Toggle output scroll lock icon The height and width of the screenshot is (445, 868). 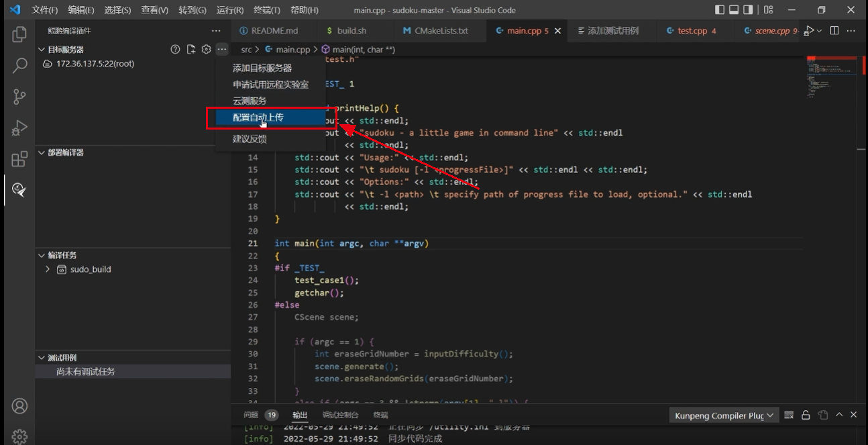pyautogui.click(x=806, y=415)
